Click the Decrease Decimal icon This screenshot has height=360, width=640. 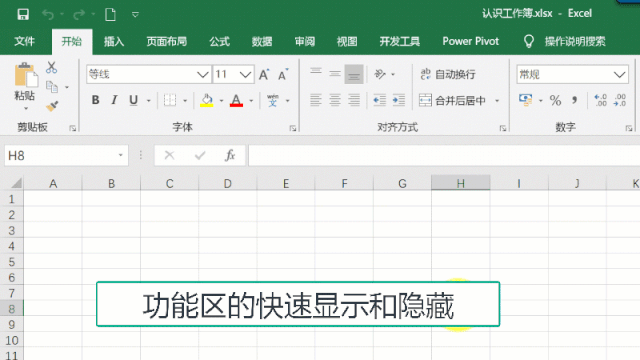[x=620, y=100]
